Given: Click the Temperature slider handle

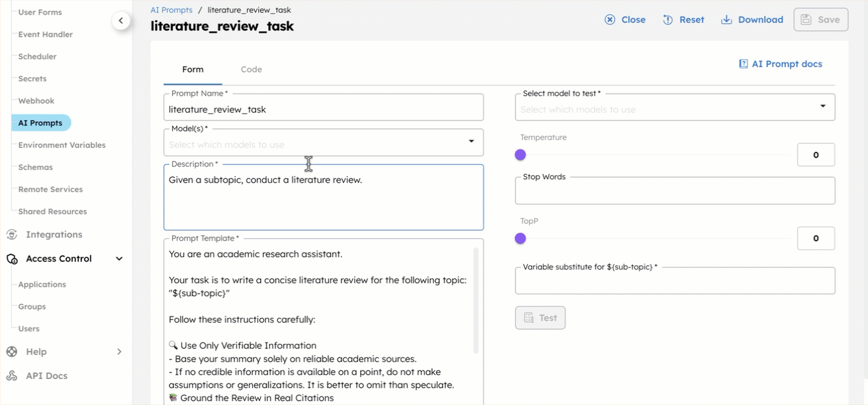Looking at the screenshot, I should pos(520,155).
